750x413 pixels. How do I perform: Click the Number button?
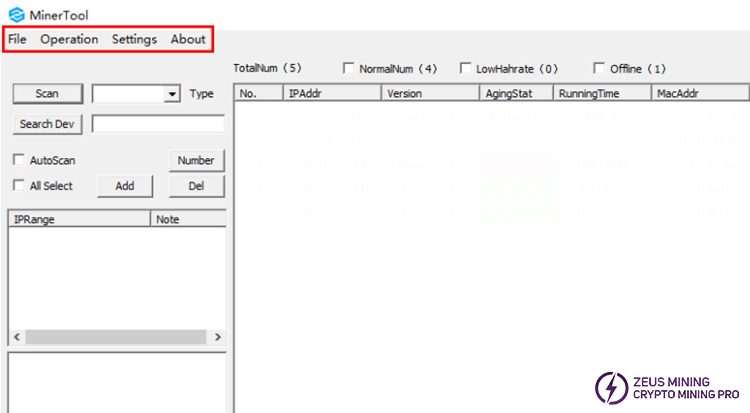point(196,160)
